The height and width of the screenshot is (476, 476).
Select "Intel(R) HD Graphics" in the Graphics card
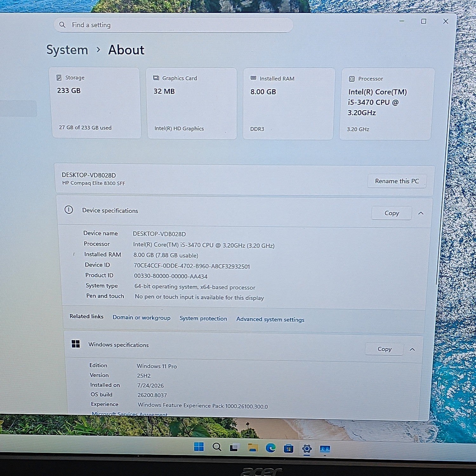click(x=179, y=129)
